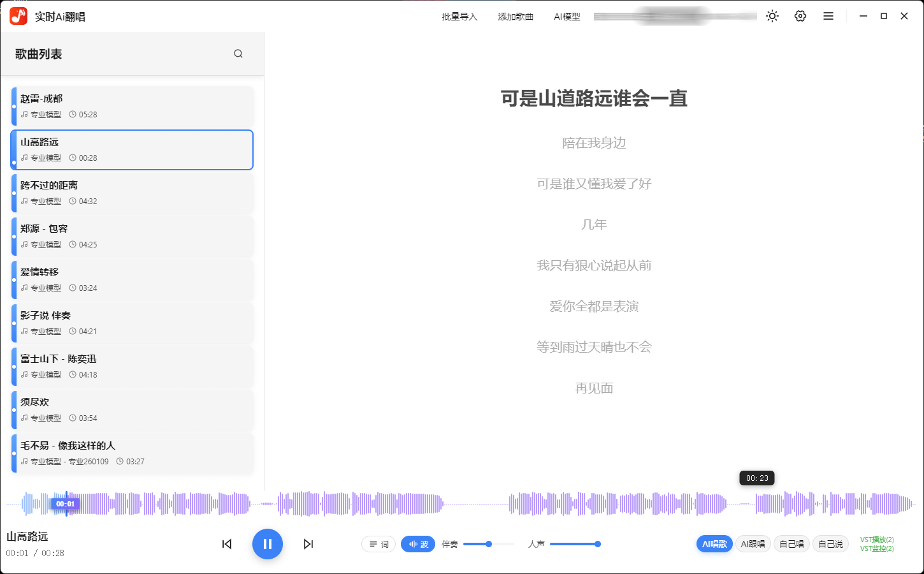The width and height of the screenshot is (924, 574).
Task: Open the AI模型 menu
Action: [567, 16]
